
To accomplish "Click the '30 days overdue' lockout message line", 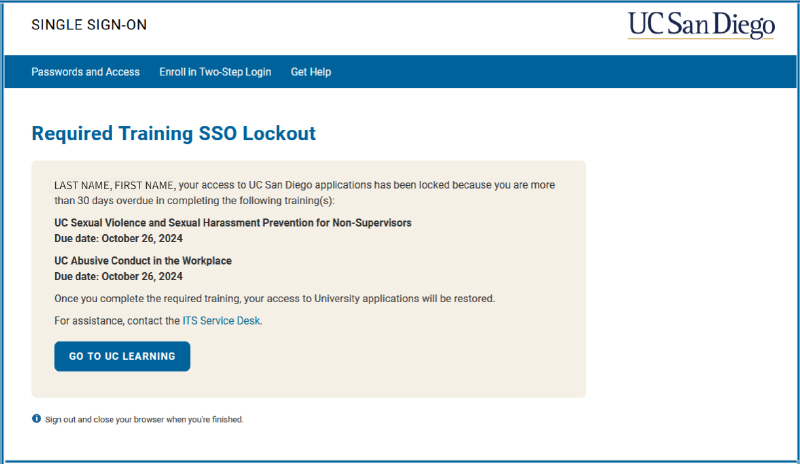I will click(194, 201).
